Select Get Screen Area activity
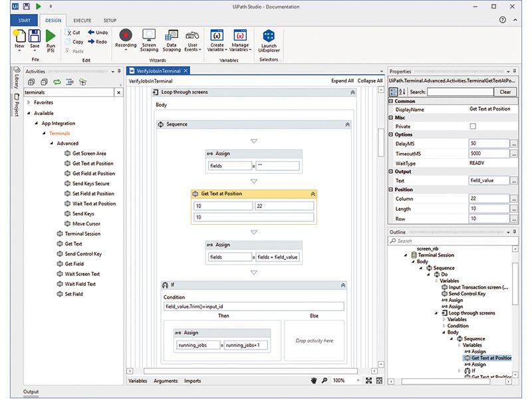 (85, 154)
